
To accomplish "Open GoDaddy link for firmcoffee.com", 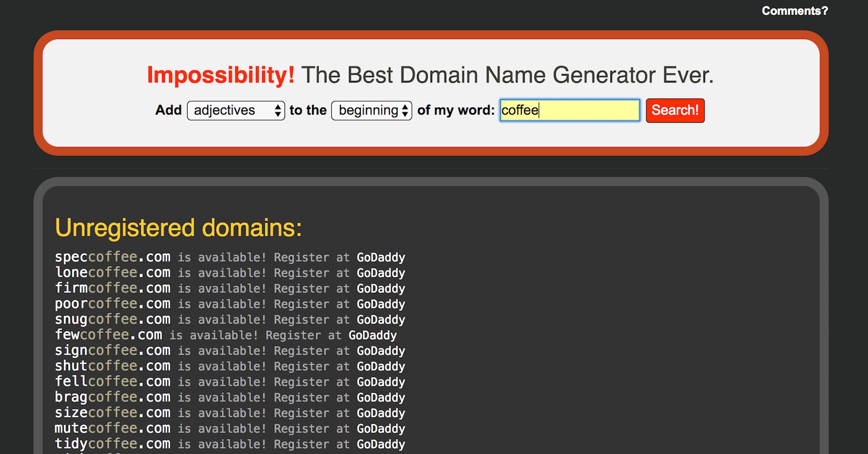I will coord(381,289).
